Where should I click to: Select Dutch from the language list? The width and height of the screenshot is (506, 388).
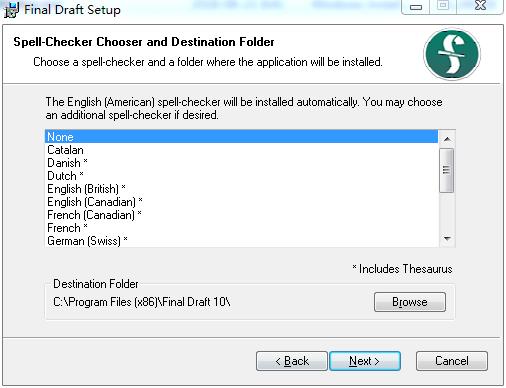(x=241, y=176)
